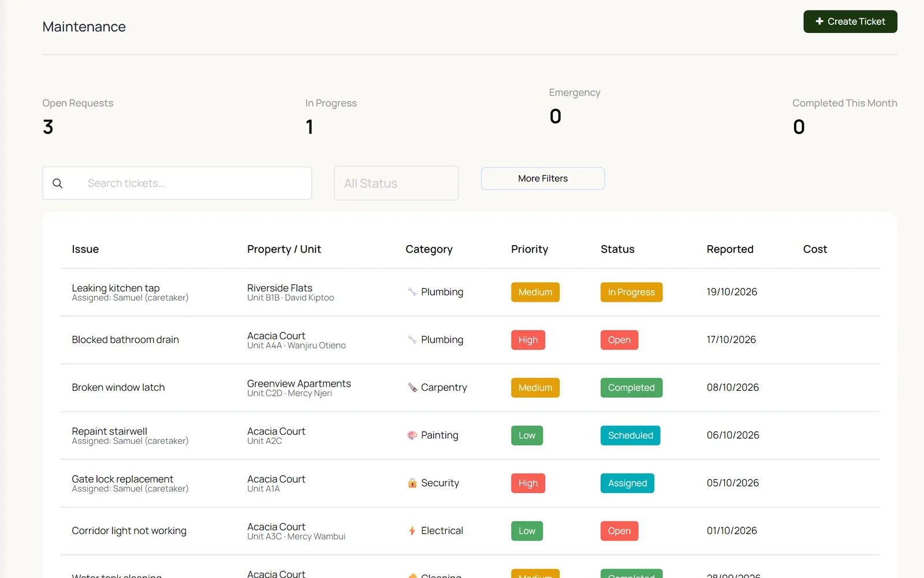This screenshot has width=924, height=578.
Task: Open the Broken window latch ticket
Action: pos(118,387)
